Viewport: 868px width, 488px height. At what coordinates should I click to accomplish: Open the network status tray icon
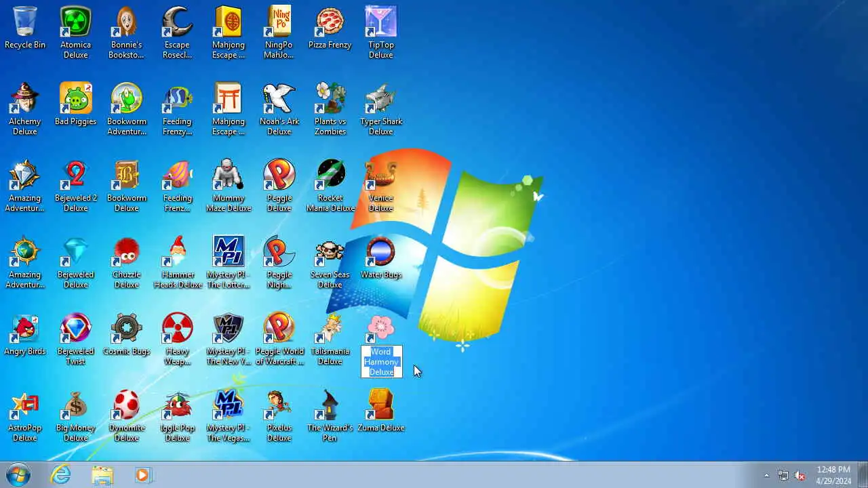click(x=783, y=476)
